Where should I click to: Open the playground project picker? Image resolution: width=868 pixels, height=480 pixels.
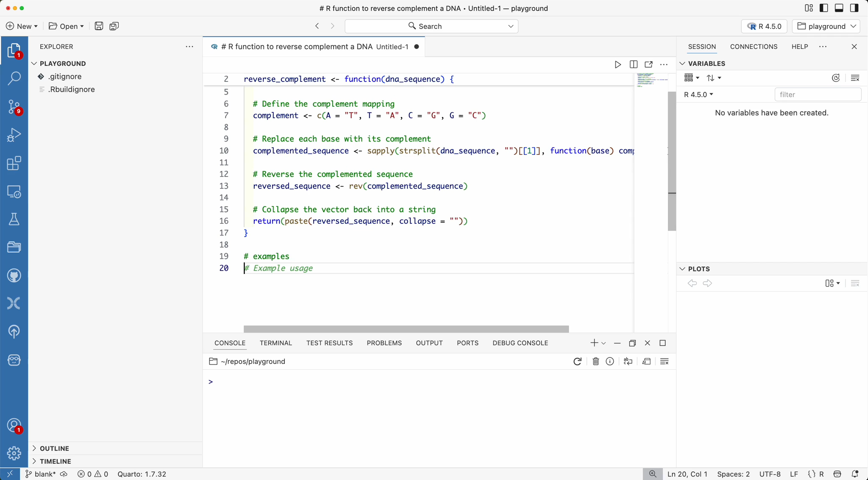click(826, 26)
